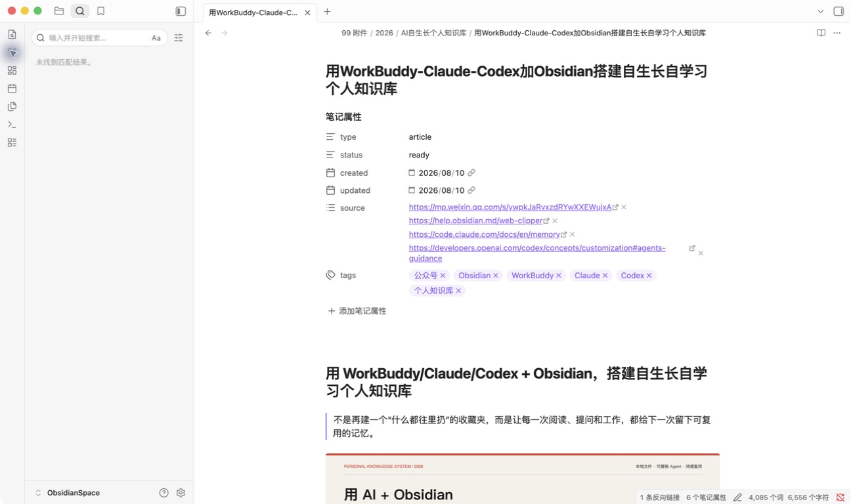Open updated date's daily note link icon
The height and width of the screenshot is (504, 851).
tap(471, 190)
